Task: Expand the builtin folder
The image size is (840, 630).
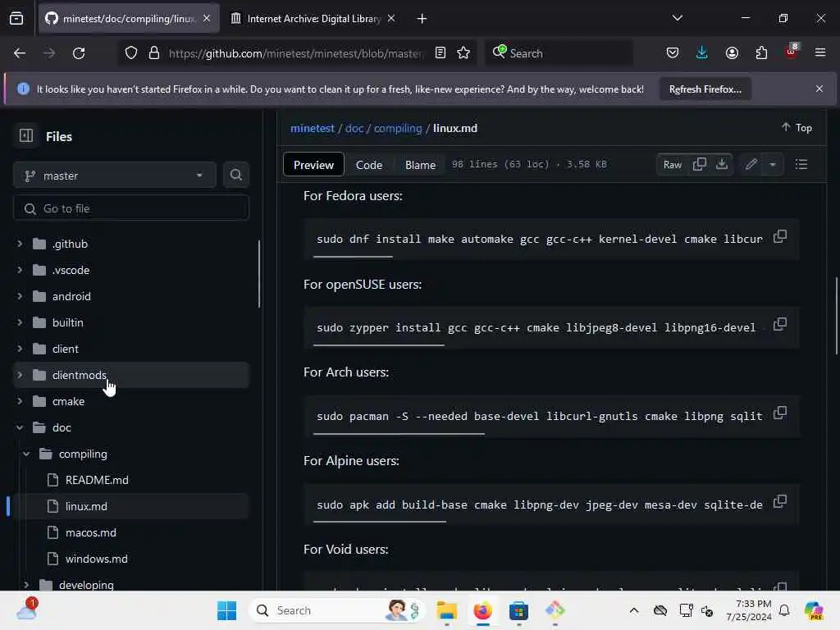Action: (x=20, y=322)
